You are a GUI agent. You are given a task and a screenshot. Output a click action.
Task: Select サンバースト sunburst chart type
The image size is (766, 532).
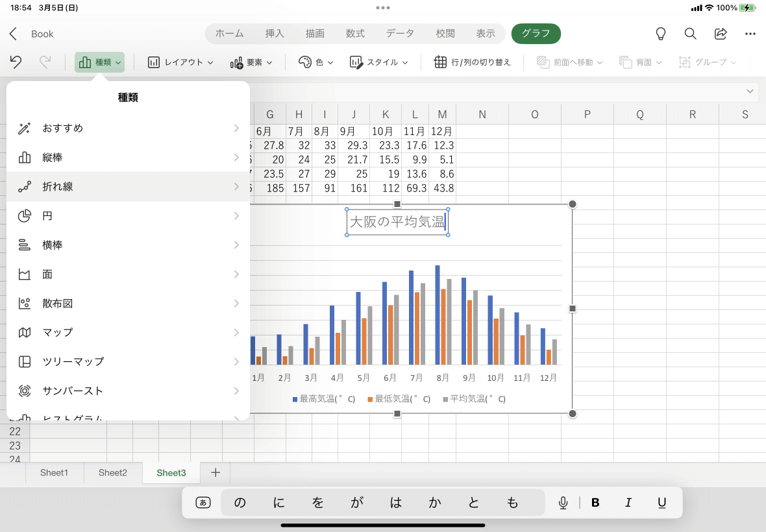(128, 391)
